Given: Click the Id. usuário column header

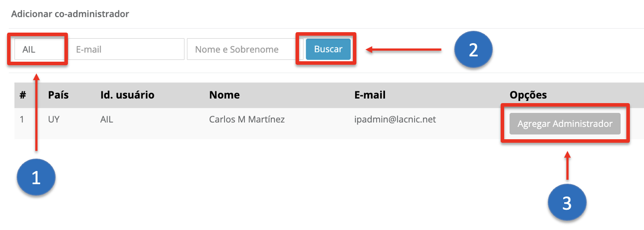Looking at the screenshot, I should [127, 95].
